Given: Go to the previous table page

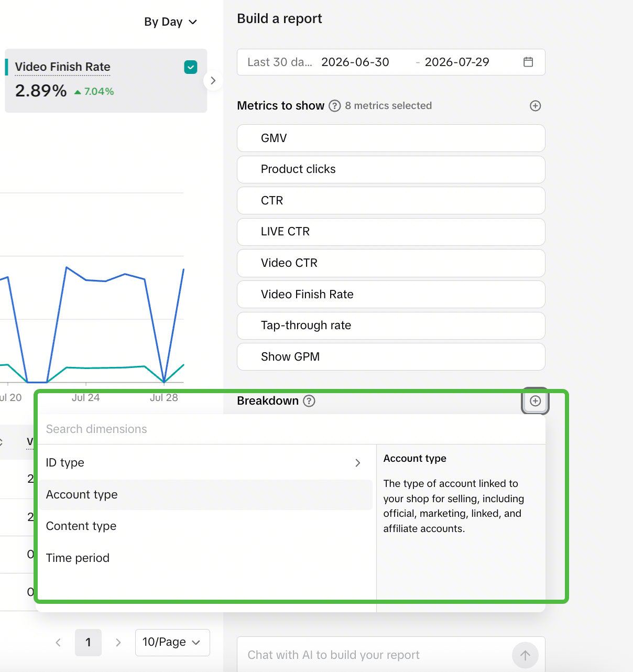Looking at the screenshot, I should (58, 642).
